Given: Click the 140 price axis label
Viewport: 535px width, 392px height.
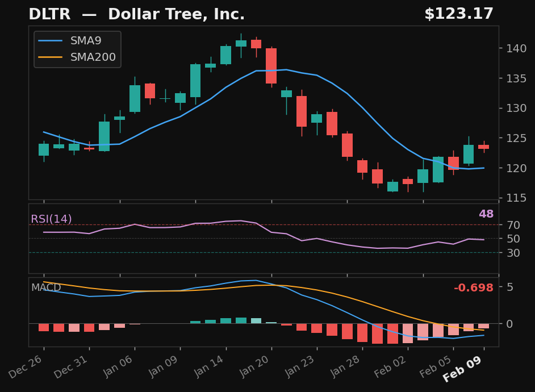Looking at the screenshot, I should point(516,48).
